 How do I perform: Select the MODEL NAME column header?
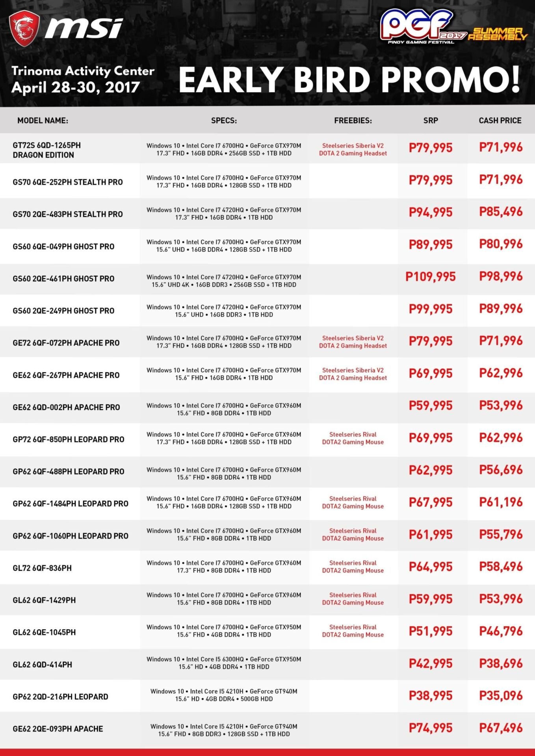43,120
